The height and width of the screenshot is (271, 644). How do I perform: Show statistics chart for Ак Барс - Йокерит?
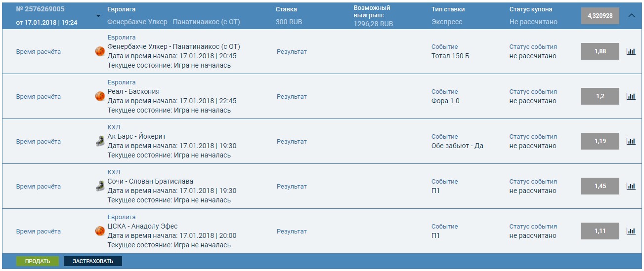[631, 141]
